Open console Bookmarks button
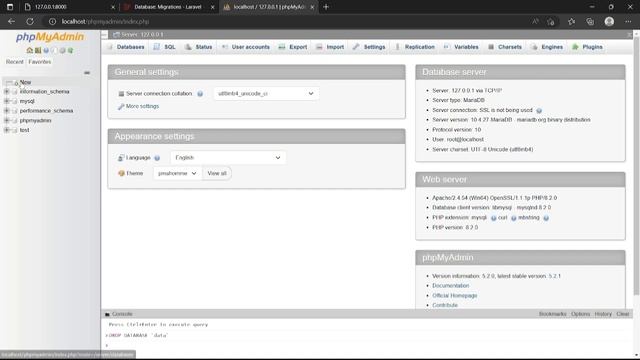This screenshot has height=360, width=640. [x=552, y=314]
